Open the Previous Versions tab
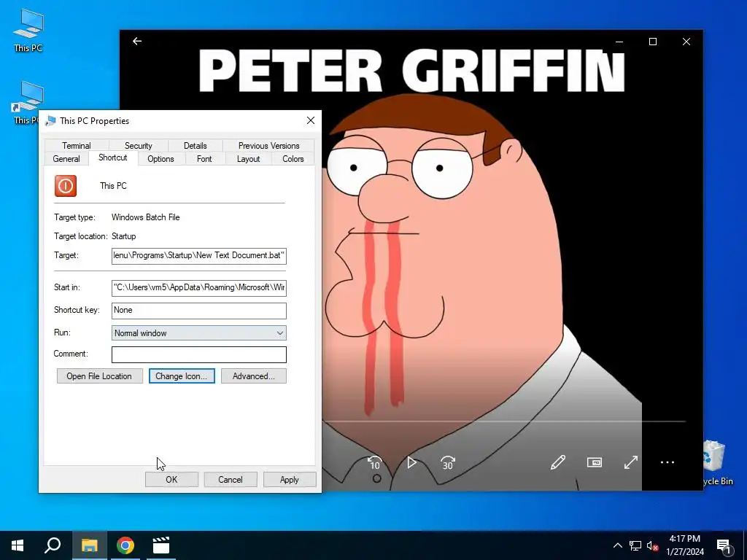747x560 pixels. coord(268,146)
